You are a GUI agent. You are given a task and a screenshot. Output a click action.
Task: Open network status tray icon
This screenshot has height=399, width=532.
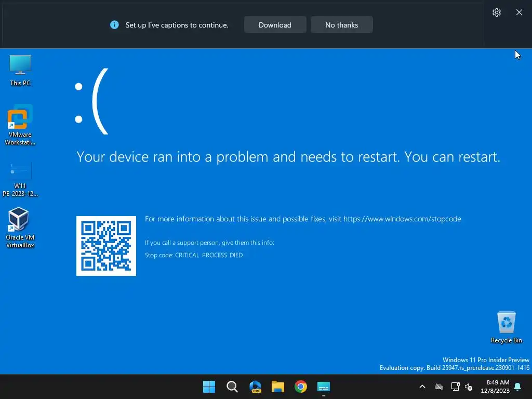(455, 387)
